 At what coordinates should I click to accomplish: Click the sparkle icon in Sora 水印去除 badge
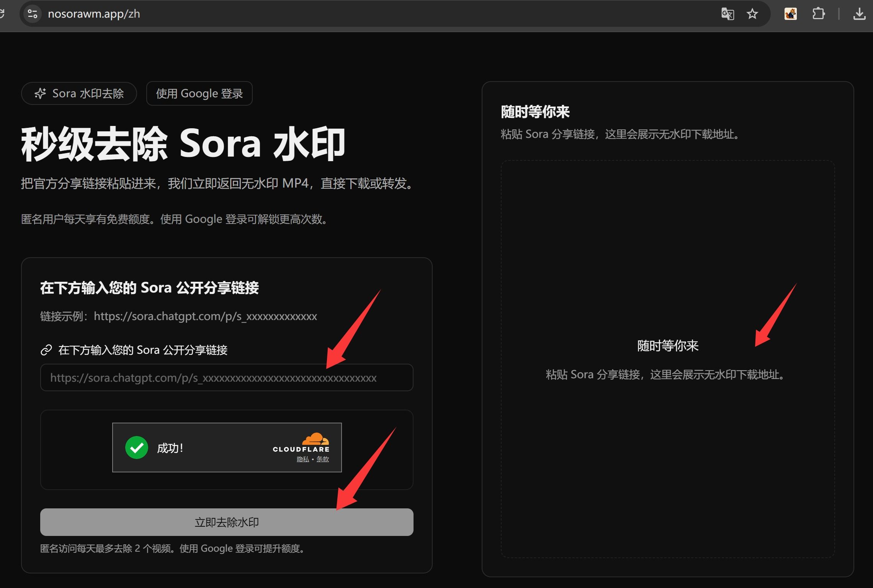click(40, 93)
